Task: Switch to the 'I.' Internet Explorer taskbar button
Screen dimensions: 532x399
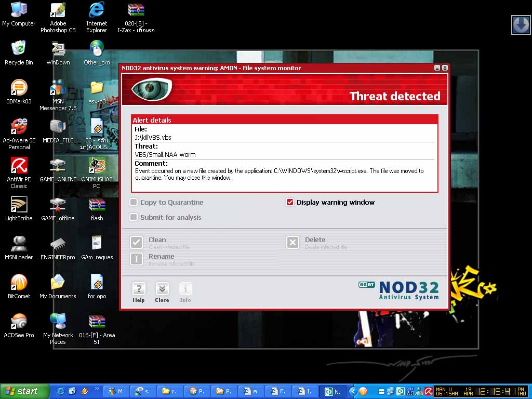Action: 305,391
